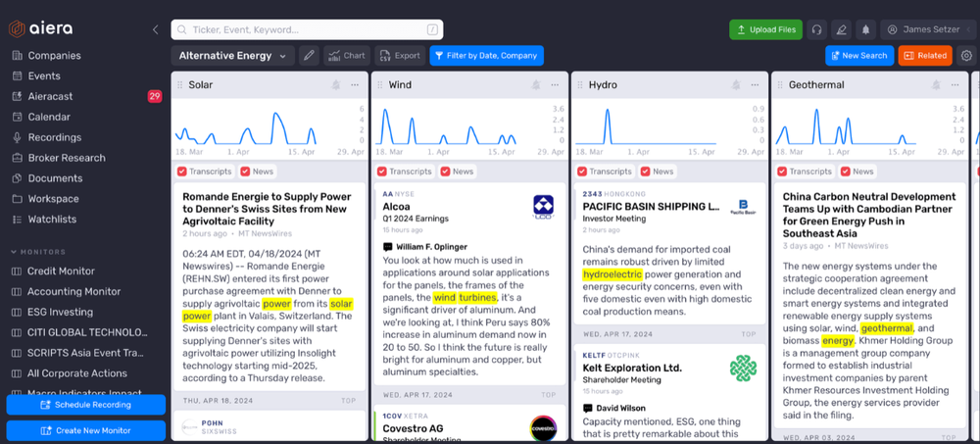Click the Alcoa company logo

543,208
